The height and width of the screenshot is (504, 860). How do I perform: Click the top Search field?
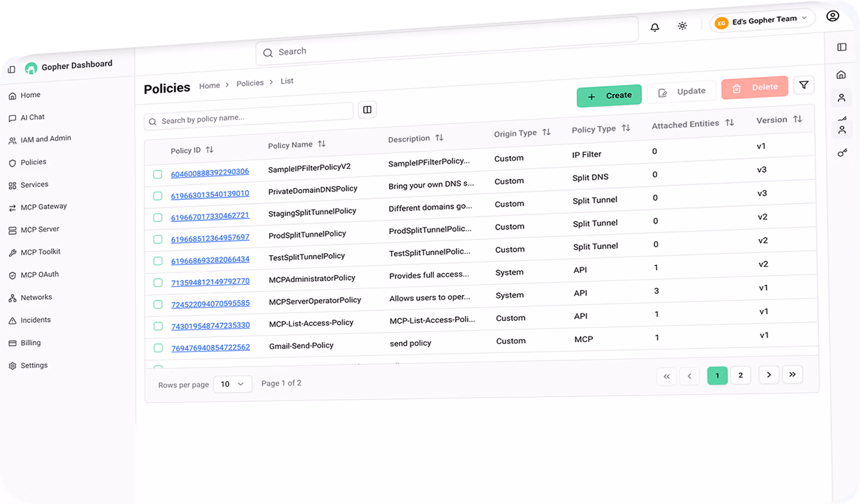point(447,42)
